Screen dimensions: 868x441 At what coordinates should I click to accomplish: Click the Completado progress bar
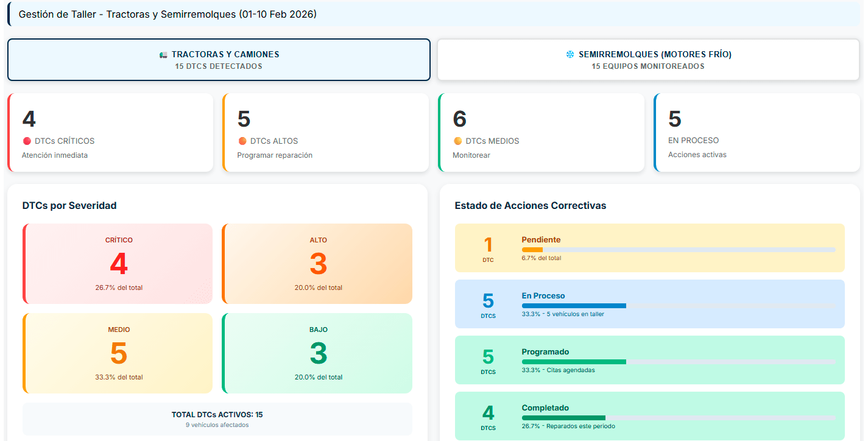pyautogui.click(x=678, y=418)
